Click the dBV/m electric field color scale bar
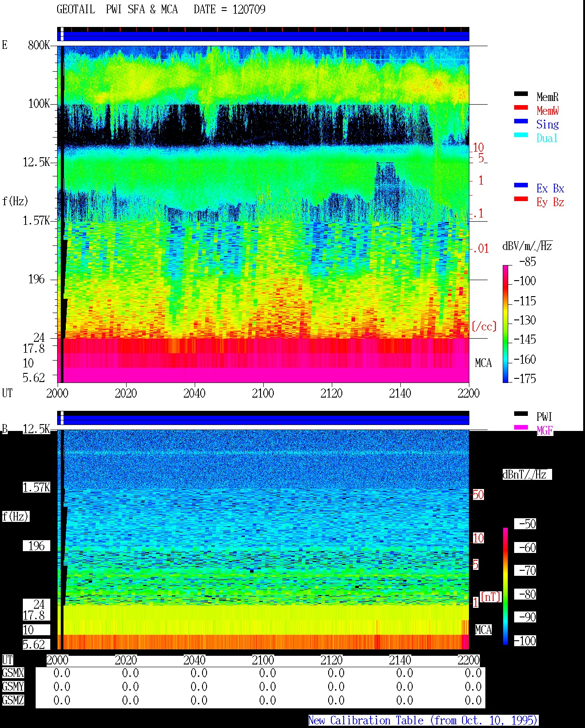585x728 pixels. click(x=505, y=324)
